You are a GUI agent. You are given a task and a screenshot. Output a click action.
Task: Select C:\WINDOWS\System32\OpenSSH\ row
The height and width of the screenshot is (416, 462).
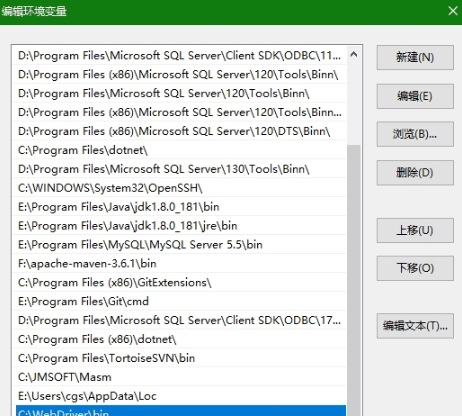tap(180, 188)
